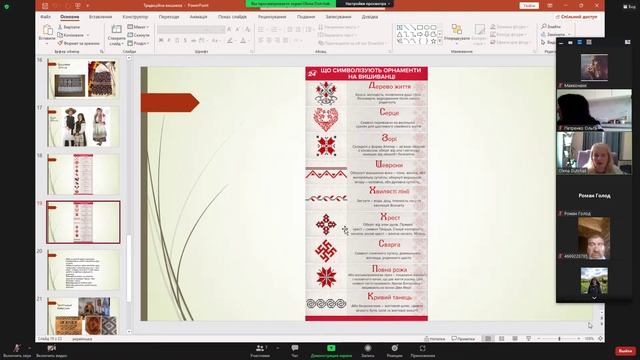Image resolution: width=640 pixels, height=360 pixels.
Task: Open Zoom Participants (Учасники) panel
Action: (260, 351)
